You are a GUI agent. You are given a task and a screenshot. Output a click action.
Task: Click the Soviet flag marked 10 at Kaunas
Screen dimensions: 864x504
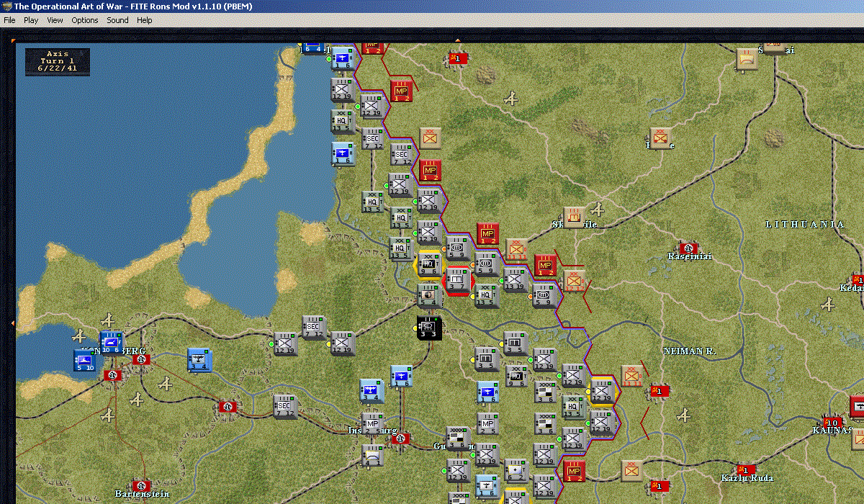coord(833,422)
